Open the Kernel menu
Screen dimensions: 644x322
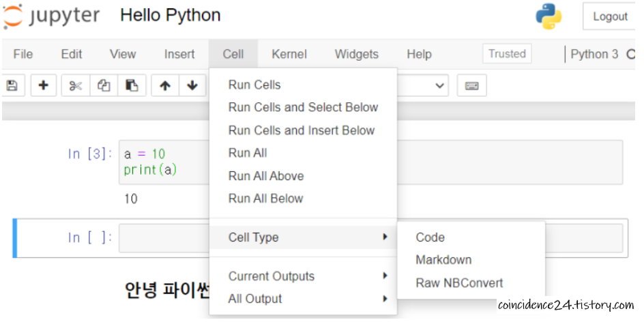coord(289,54)
